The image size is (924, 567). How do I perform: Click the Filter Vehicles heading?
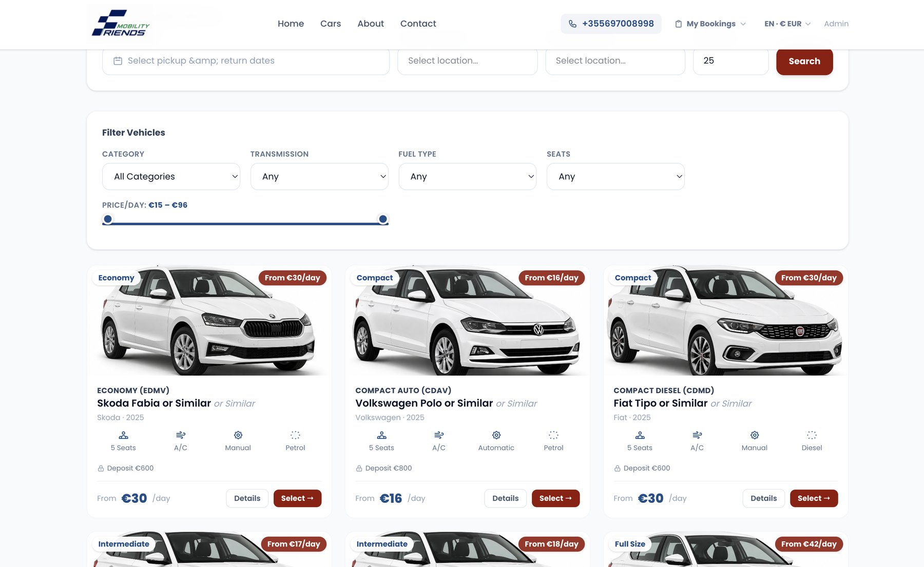[133, 132]
